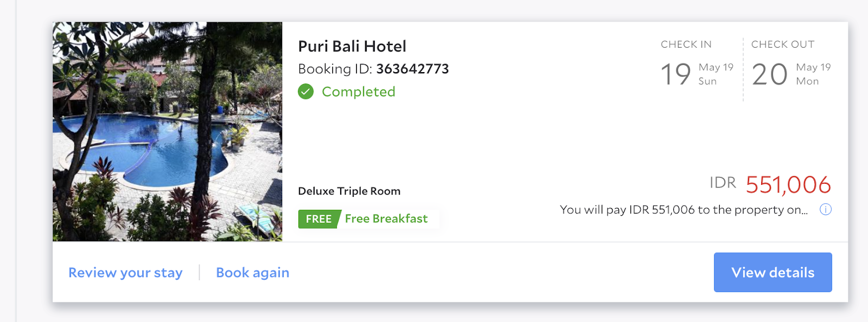Image resolution: width=868 pixels, height=322 pixels.
Task: Open the Puri Bali Hotel pool photo
Action: pyautogui.click(x=167, y=132)
